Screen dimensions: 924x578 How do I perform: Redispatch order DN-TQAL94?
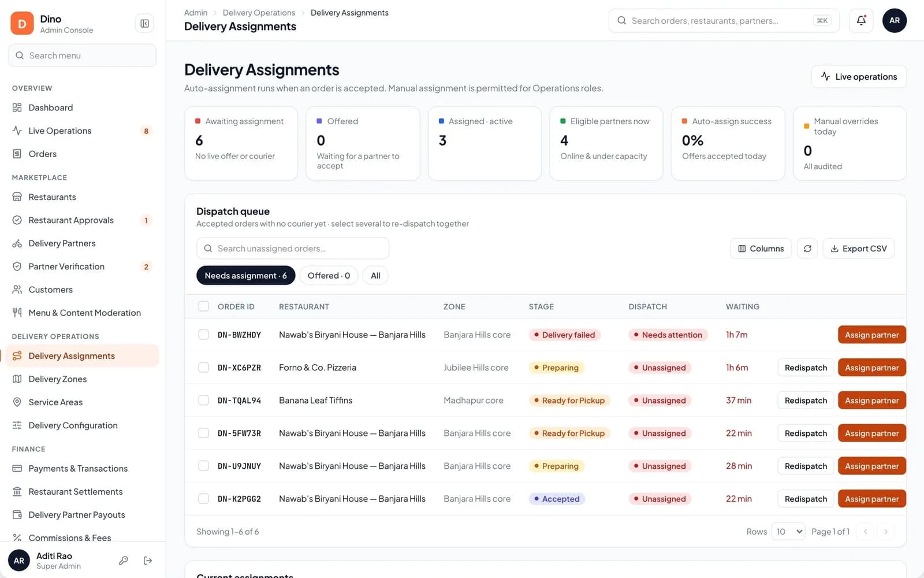(806, 401)
